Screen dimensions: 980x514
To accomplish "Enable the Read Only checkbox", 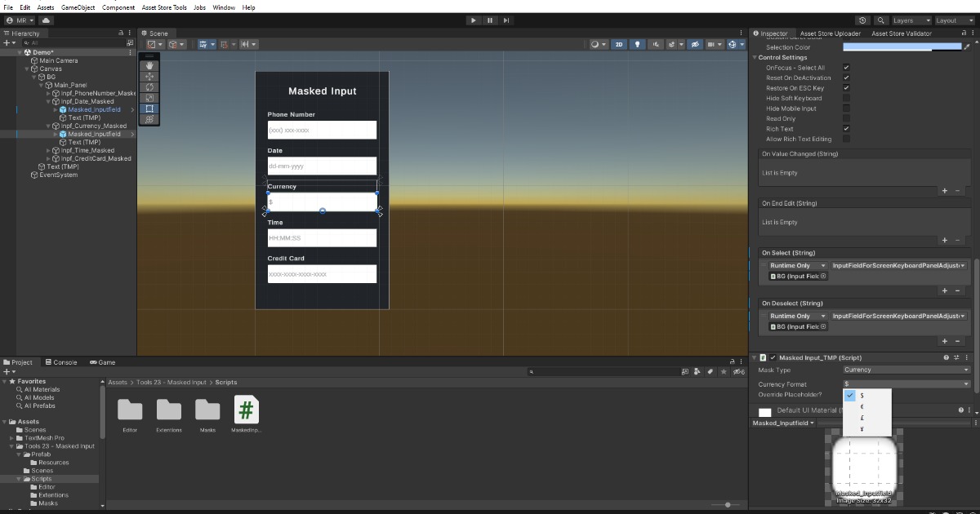I will pyautogui.click(x=847, y=118).
